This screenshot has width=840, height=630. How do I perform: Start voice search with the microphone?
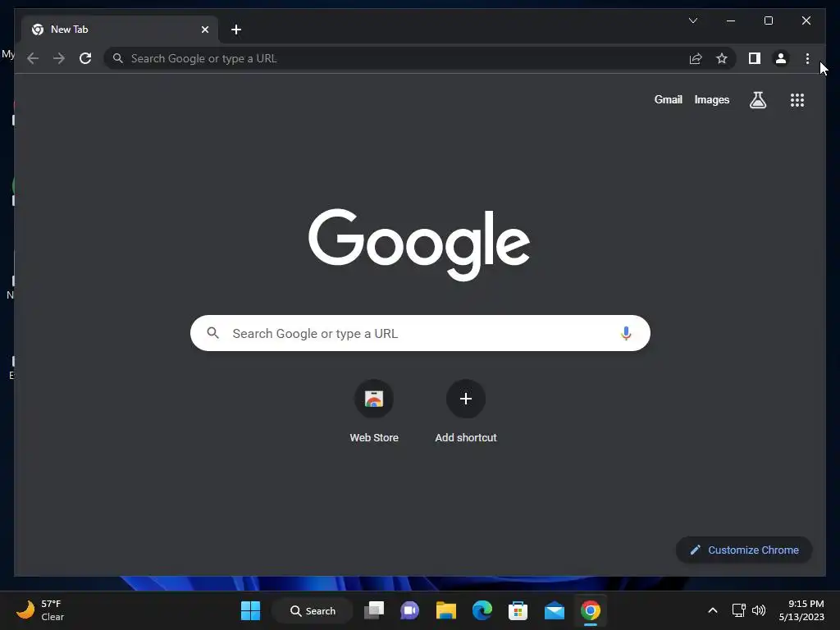click(626, 333)
